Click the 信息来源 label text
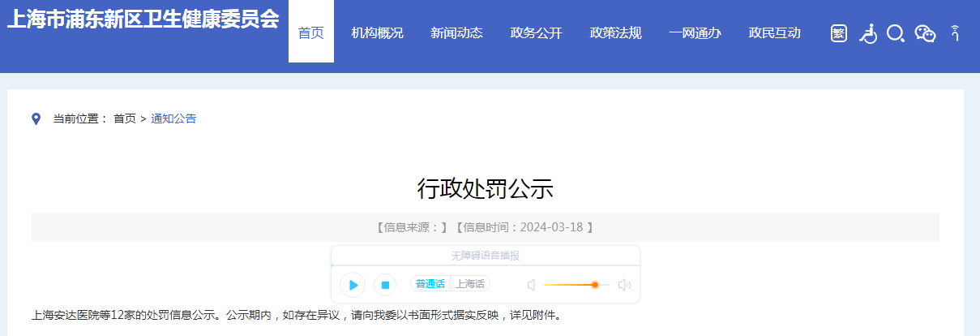Viewport: 980px width, 336px height. 412,227
